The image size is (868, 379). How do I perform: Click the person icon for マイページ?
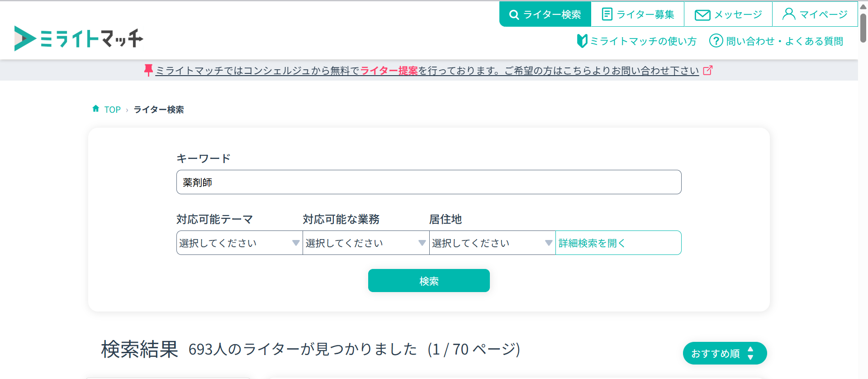(x=788, y=14)
